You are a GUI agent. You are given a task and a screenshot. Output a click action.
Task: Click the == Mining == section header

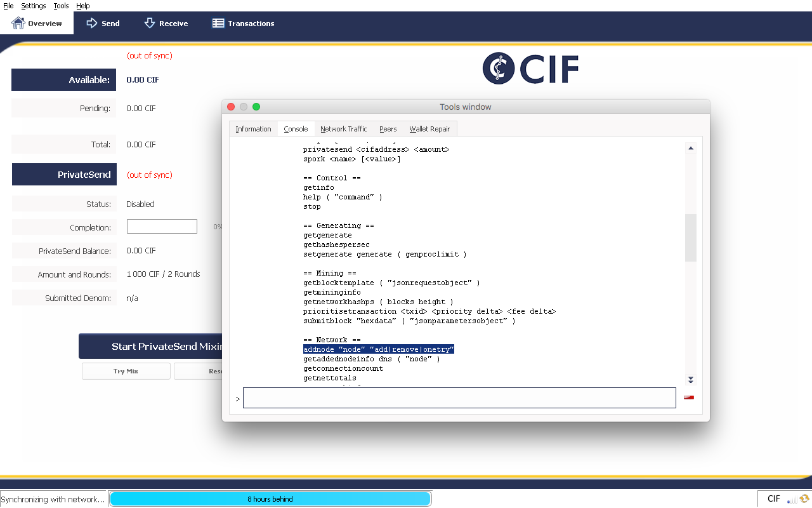click(x=330, y=273)
